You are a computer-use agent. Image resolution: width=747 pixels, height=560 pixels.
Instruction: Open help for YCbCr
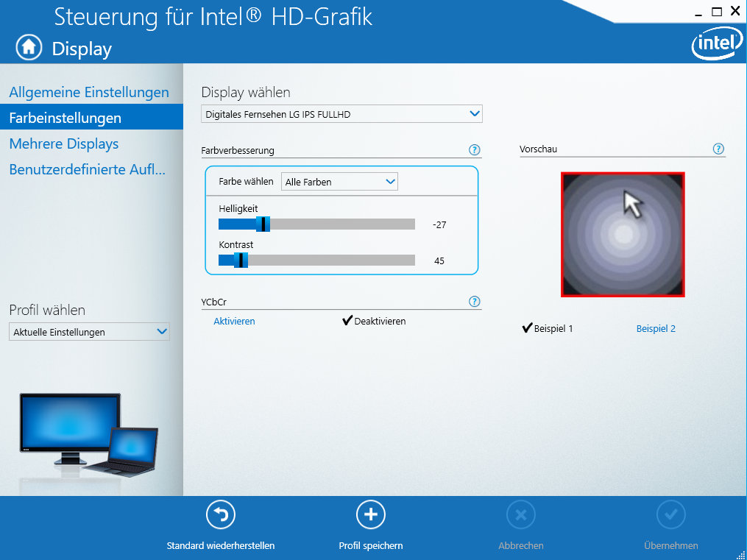point(474,302)
